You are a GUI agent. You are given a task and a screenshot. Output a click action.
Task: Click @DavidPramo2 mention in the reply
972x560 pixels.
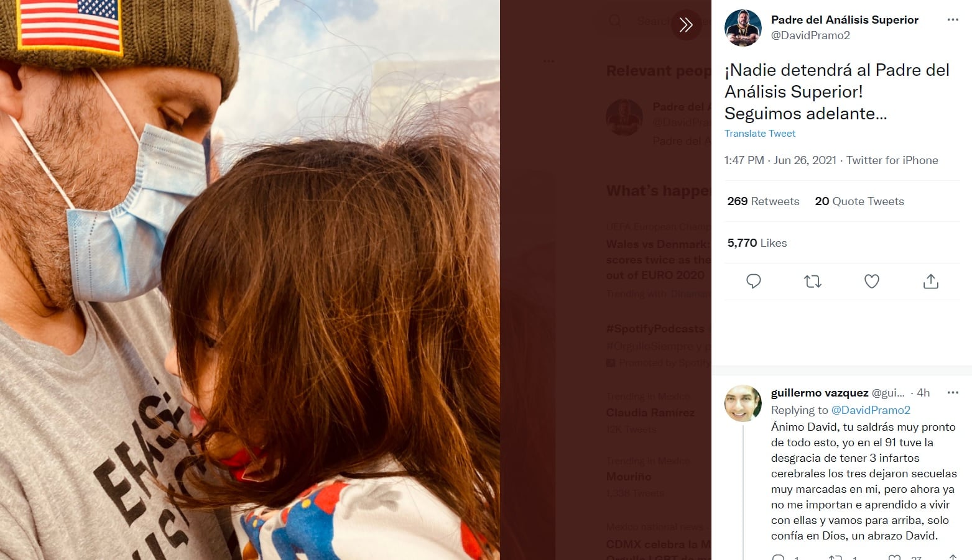[870, 410]
